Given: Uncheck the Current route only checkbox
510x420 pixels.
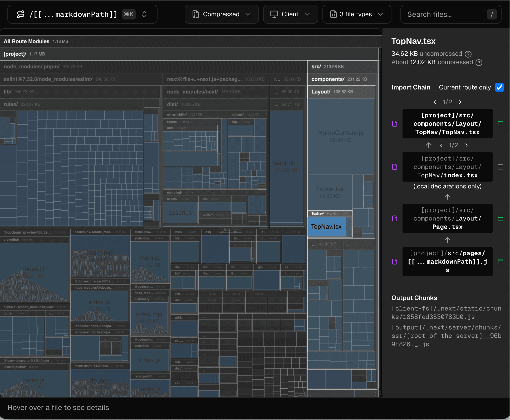Looking at the screenshot, I should (499, 87).
